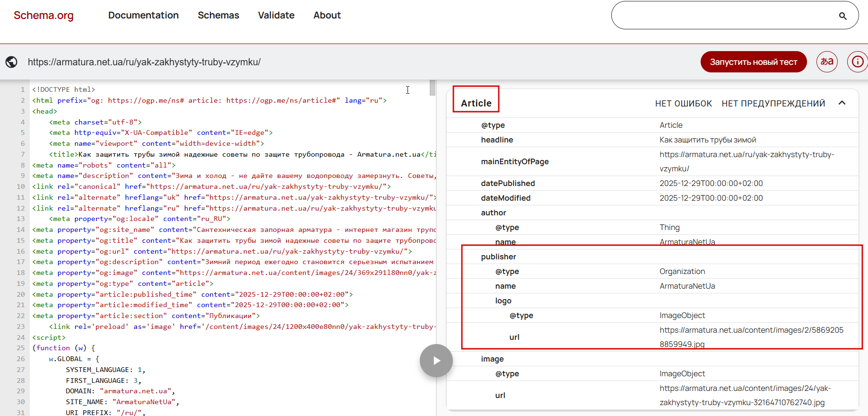Click the viewport meta line in code
Viewport: 868px width, 416px height.
coord(156,143)
